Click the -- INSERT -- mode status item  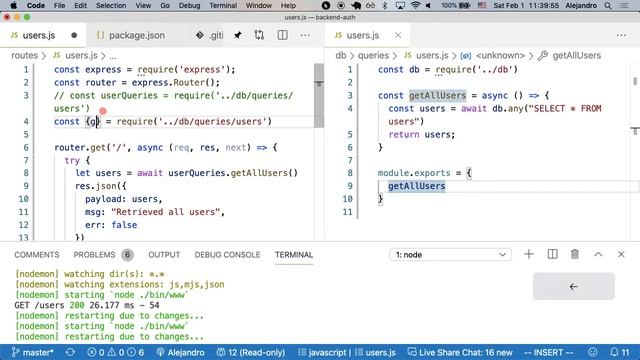click(548, 353)
